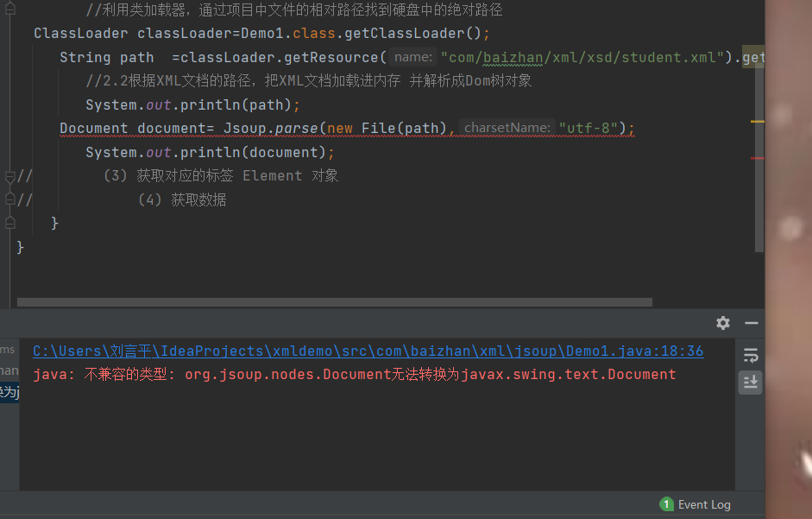This screenshot has height=519, width=812.
Task: Click the Event Log notification badge
Action: (x=666, y=504)
